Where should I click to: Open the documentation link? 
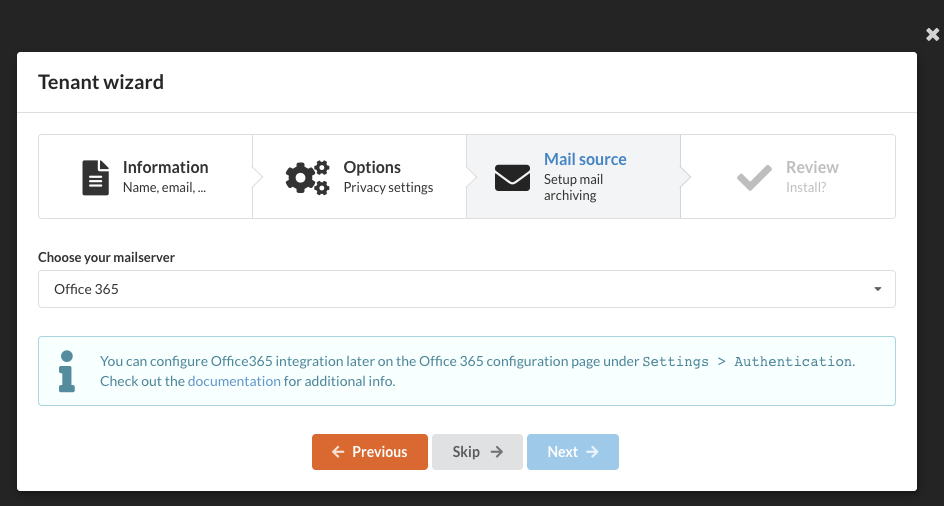point(234,381)
